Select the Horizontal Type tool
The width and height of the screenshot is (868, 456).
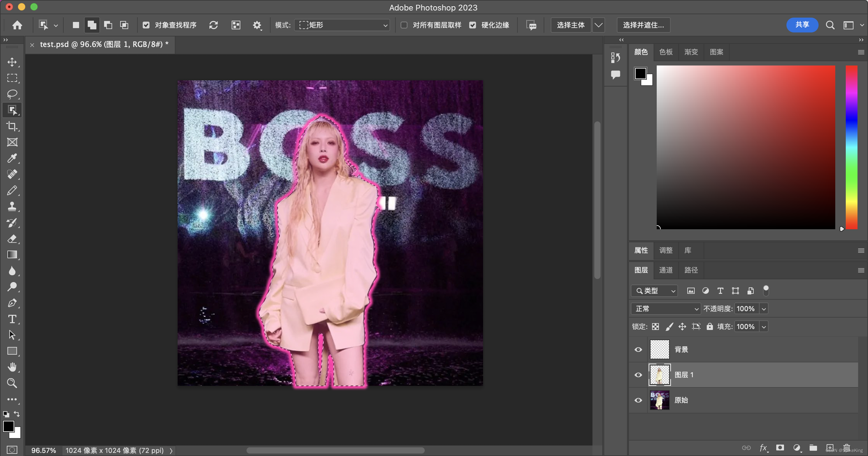(x=12, y=319)
